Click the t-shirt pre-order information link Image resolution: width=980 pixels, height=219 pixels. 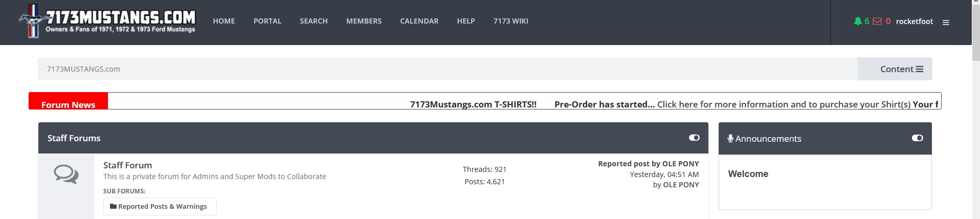click(x=784, y=104)
